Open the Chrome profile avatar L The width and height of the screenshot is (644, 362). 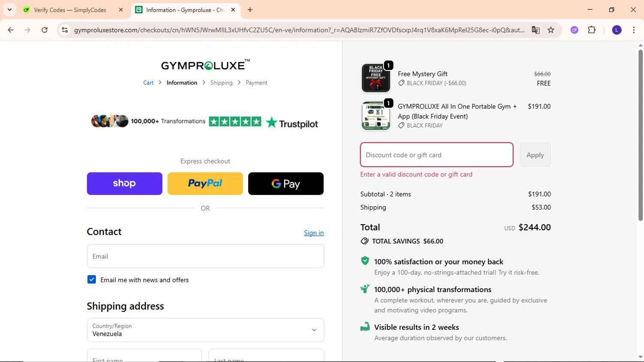617,30
